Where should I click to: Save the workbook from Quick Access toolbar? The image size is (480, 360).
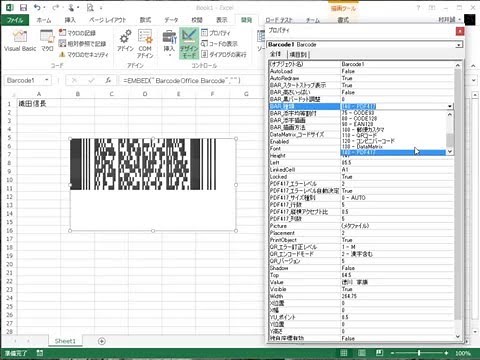(23, 7)
